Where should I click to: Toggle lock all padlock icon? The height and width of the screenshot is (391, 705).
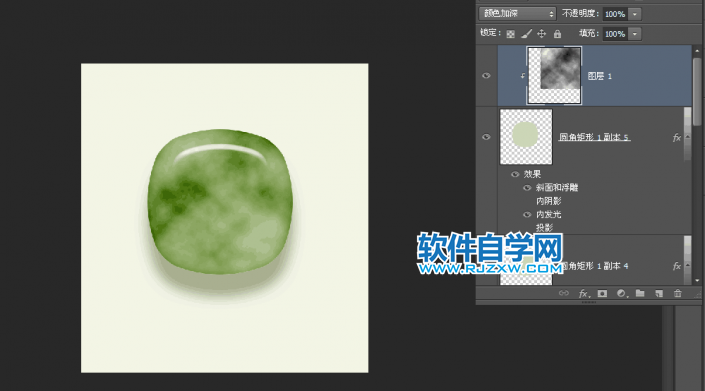(557, 34)
